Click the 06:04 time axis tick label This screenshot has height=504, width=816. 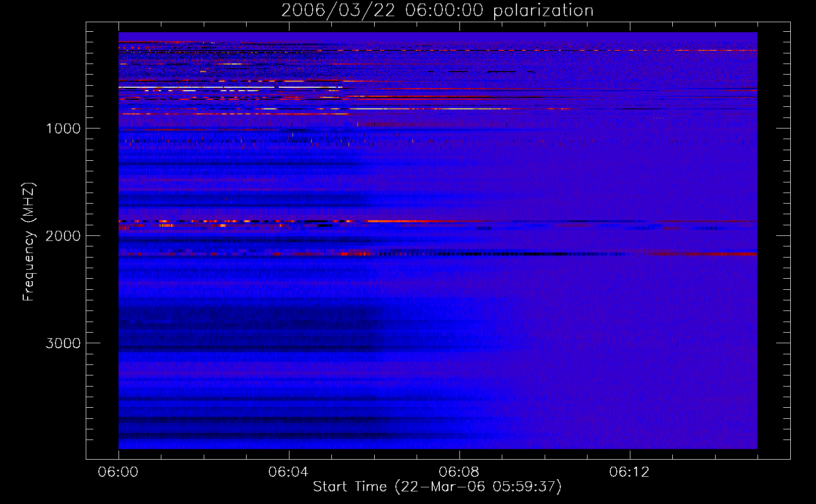[x=288, y=472]
